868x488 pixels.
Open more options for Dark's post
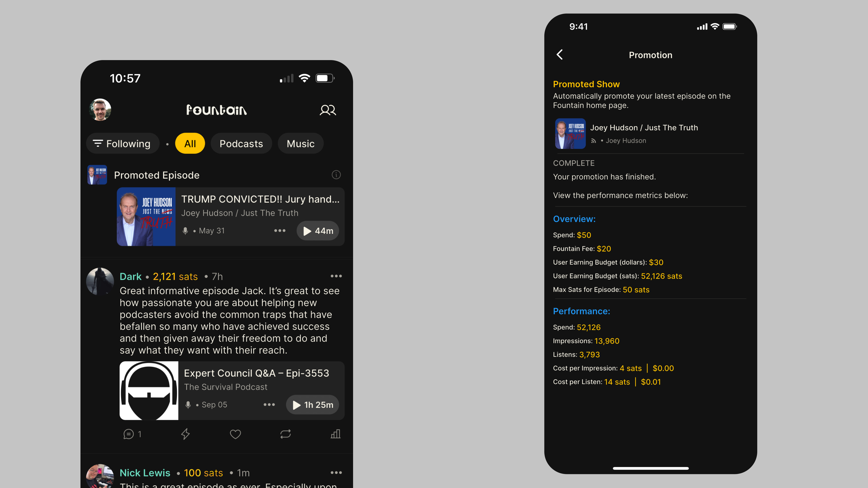336,276
